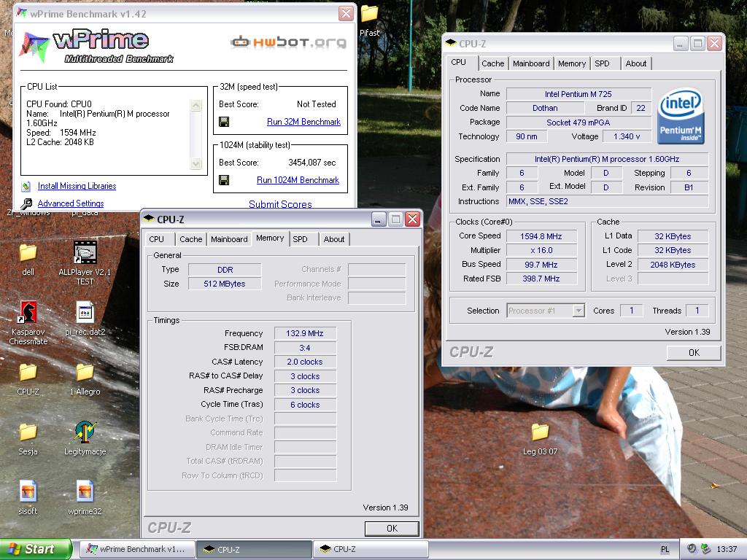The image size is (747, 560).
Task: Click the Name field Intel Pentium M 725
Action: [578, 94]
